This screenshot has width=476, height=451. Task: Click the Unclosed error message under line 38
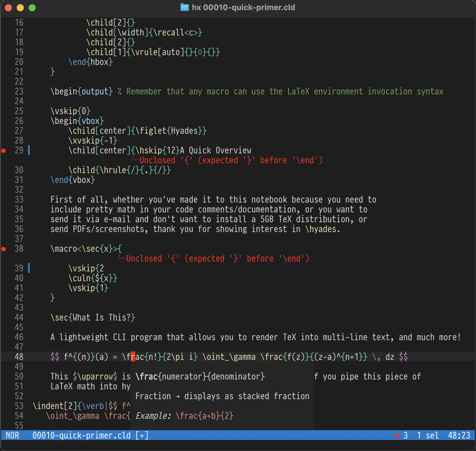click(x=218, y=259)
